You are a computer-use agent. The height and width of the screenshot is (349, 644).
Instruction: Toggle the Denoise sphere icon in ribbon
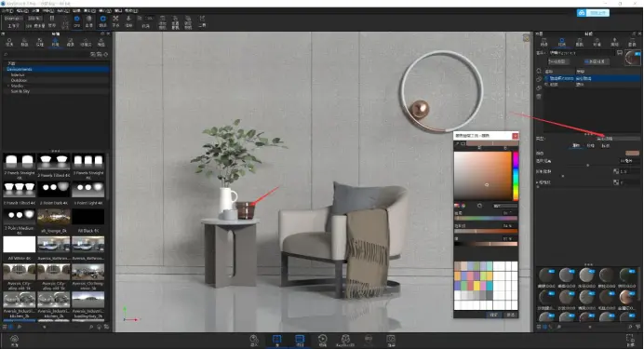pyautogui.click(x=89, y=20)
